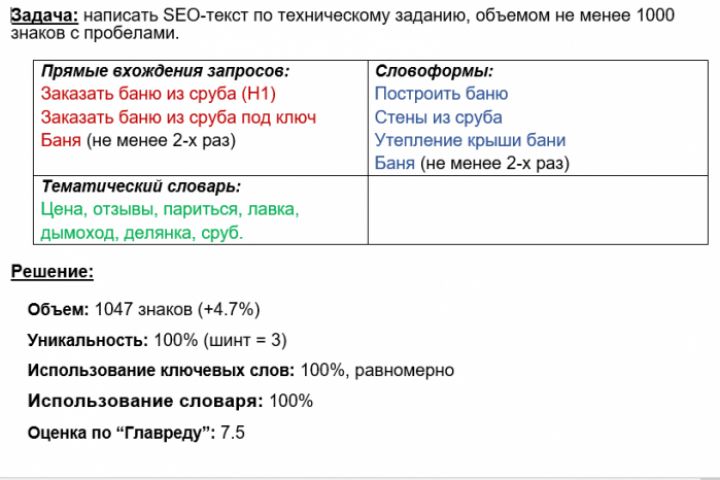
Task: Click the "Прямые вхождения запросов:" table header
Action: [x=165, y=71]
